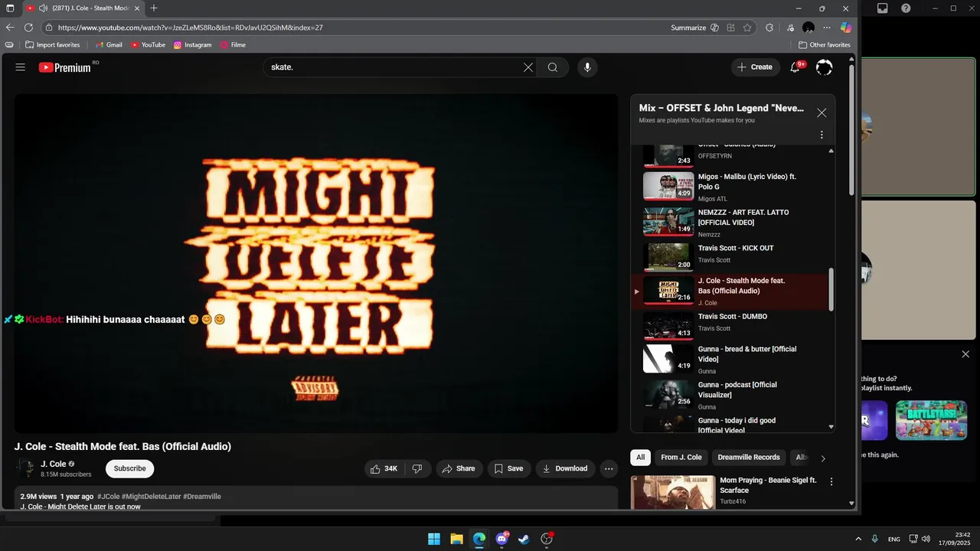Open the YouTube bookmark
The width and height of the screenshot is (980, 551).
pos(148,45)
